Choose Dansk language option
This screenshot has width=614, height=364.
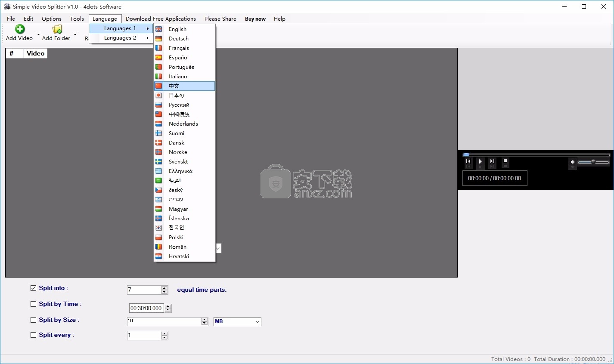(x=184, y=142)
